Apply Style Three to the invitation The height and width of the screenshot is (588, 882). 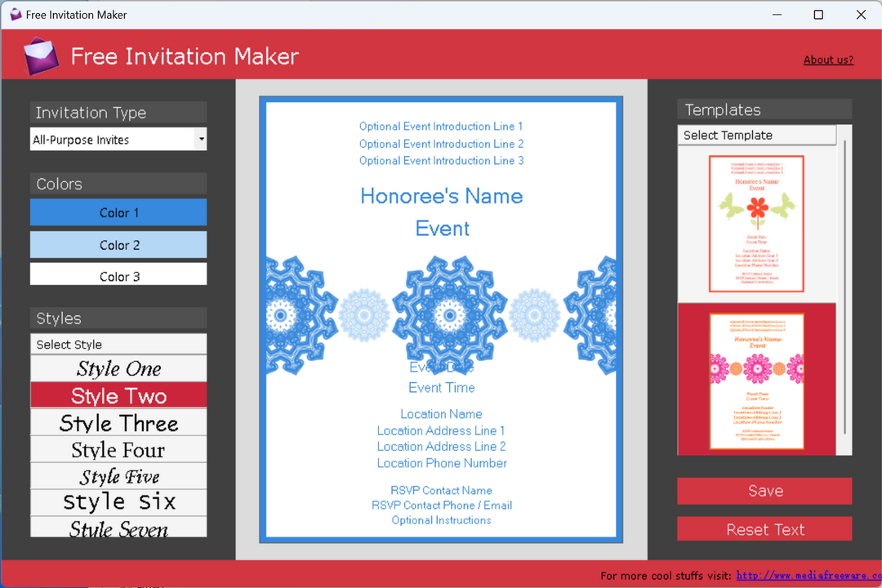point(118,422)
